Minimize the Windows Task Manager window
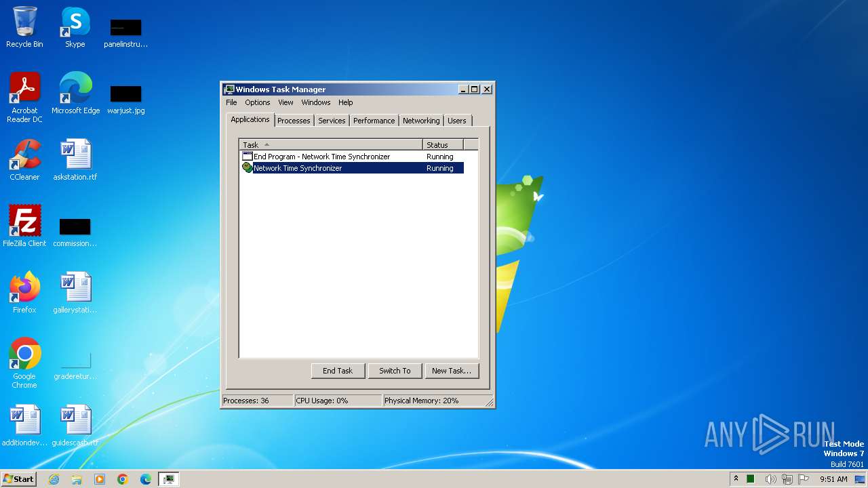This screenshot has height=488, width=868. pyautogui.click(x=463, y=89)
